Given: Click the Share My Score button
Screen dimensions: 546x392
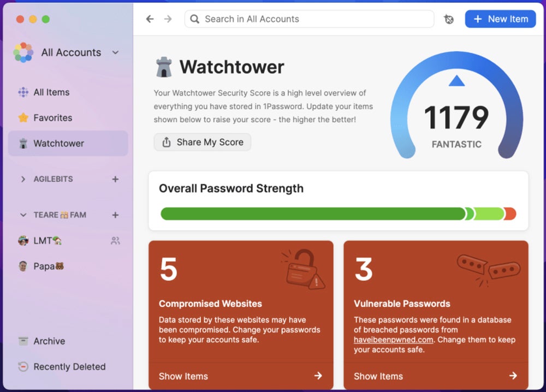Looking at the screenshot, I should click(203, 142).
